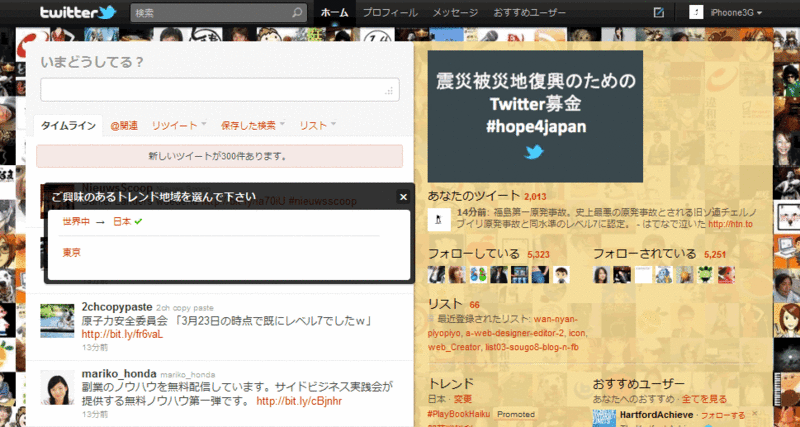800x427 pixels.
Task: Click the 5,323 following count
Action: [539, 255]
